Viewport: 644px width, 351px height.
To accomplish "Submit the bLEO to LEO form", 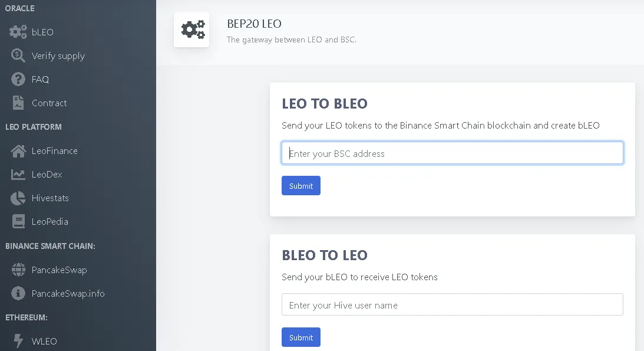I will pyautogui.click(x=301, y=337).
